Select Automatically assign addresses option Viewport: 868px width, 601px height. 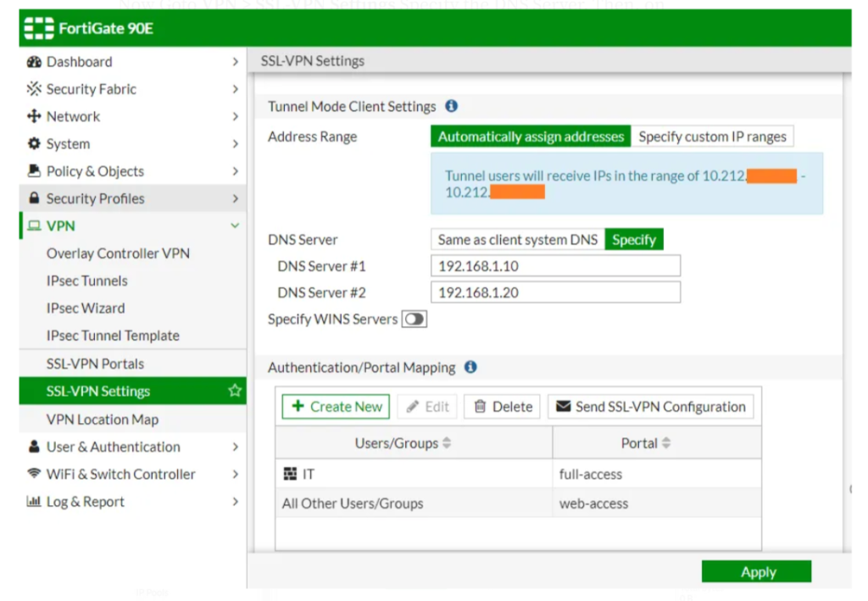[x=531, y=136]
